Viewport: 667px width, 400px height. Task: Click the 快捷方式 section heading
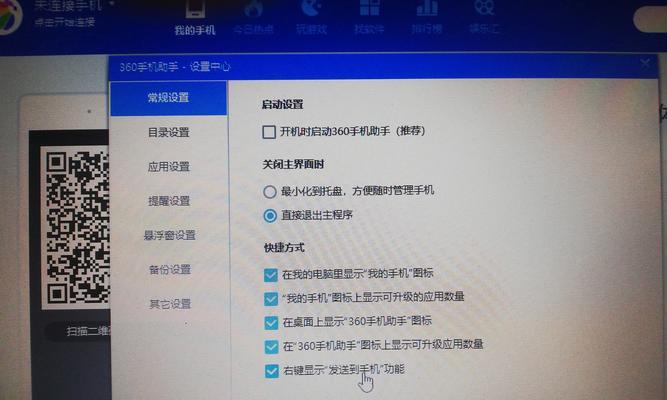284,248
